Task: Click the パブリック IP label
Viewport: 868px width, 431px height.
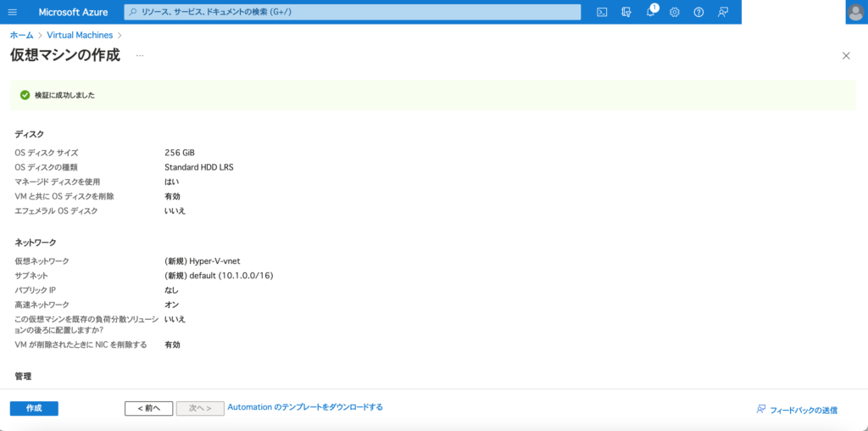Action: point(36,289)
